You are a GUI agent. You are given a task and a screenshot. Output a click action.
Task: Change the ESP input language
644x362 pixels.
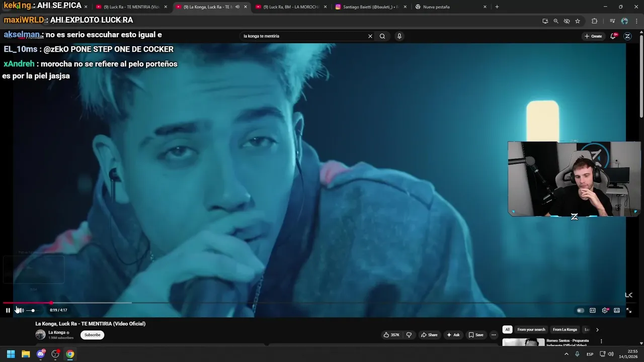pyautogui.click(x=590, y=354)
